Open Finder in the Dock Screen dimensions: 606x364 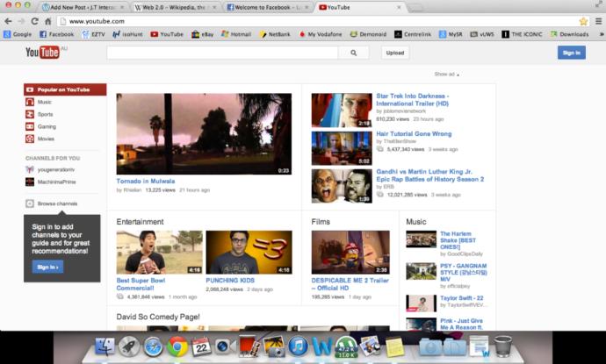pyautogui.click(x=105, y=346)
